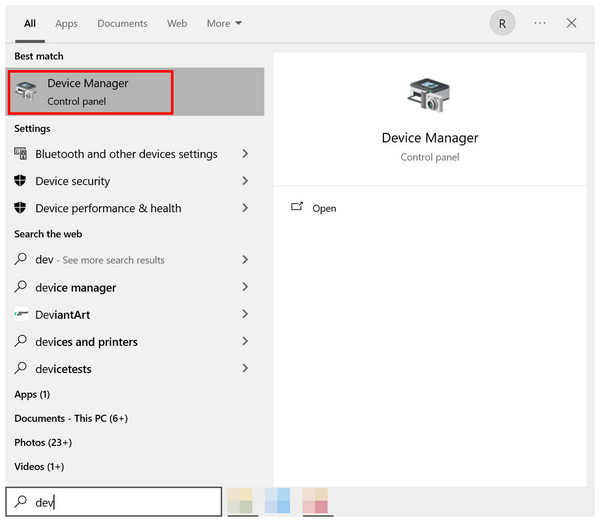The width and height of the screenshot is (600, 522).
Task: Switch to the Documents tab
Action: [122, 23]
